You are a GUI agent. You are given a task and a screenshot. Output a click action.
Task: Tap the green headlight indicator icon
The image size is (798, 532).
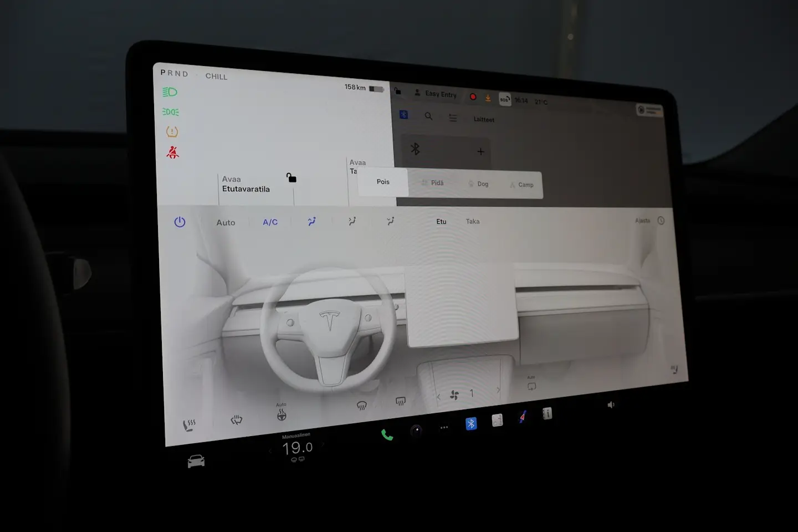170,92
